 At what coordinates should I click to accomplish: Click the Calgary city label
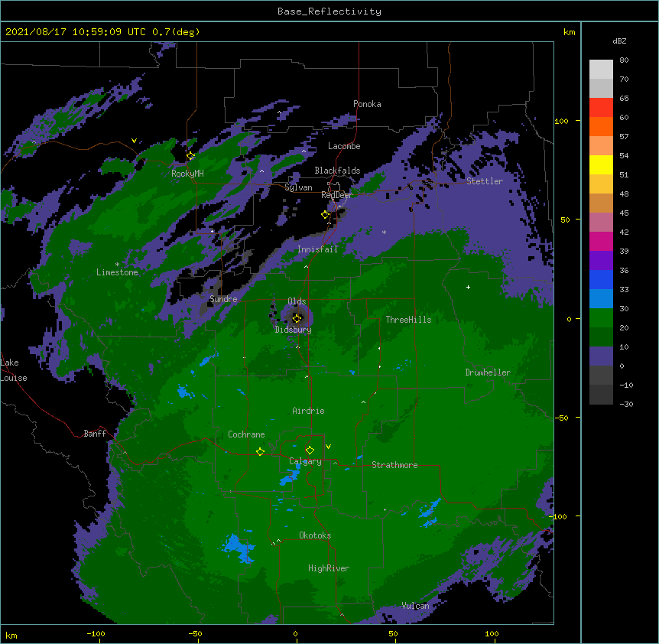(x=305, y=461)
